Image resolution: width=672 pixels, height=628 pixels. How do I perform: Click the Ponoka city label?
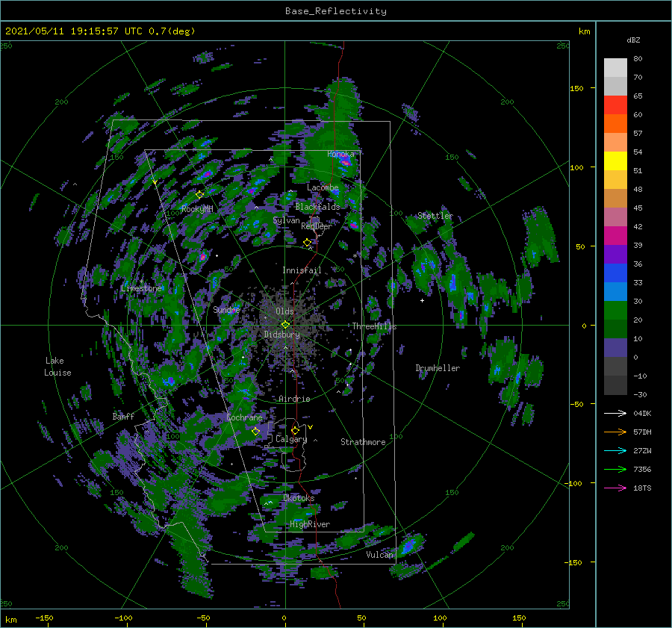pos(340,154)
